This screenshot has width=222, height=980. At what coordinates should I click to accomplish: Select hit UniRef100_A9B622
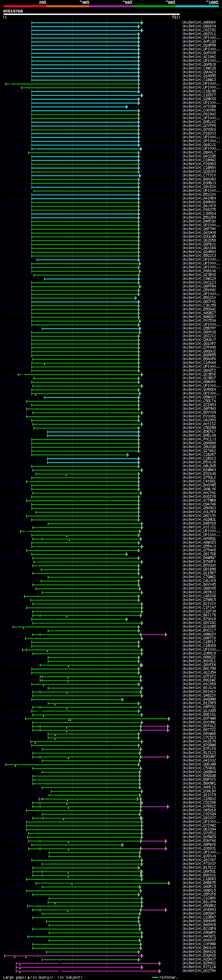tap(199, 657)
